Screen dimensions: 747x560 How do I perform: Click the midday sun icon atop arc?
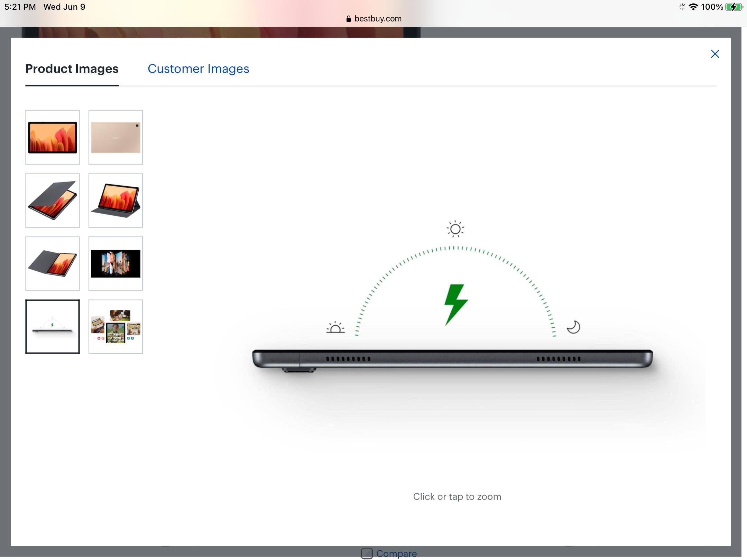[455, 229]
